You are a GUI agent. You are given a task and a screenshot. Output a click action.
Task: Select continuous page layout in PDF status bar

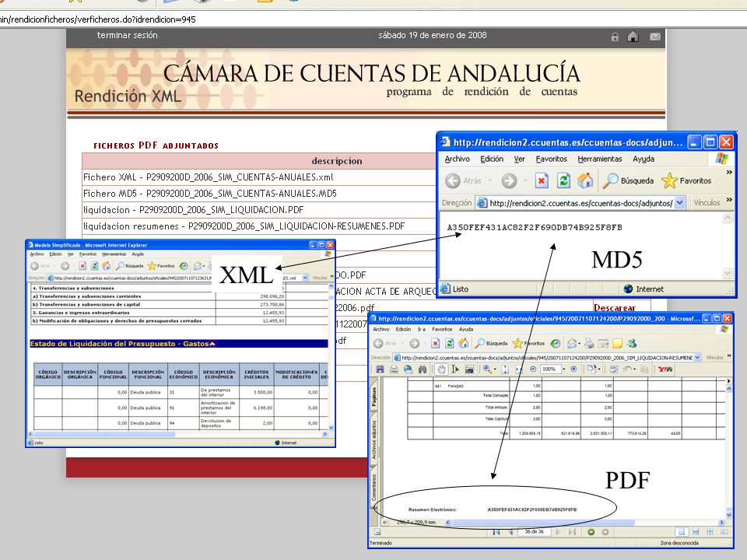696,532
